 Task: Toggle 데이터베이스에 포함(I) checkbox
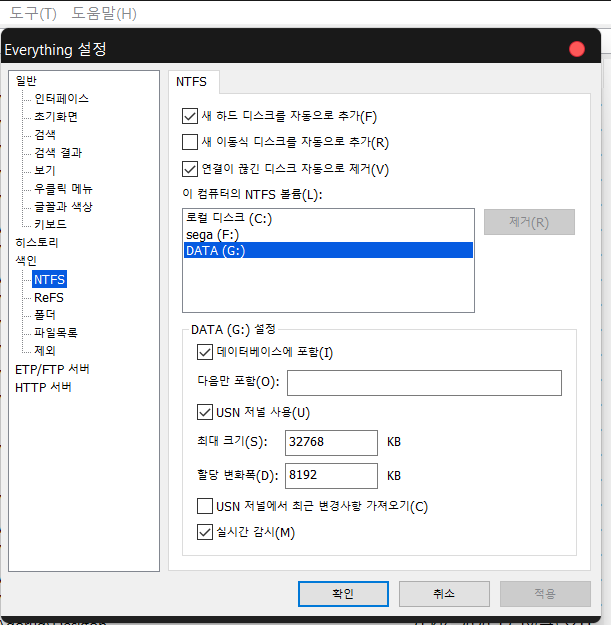[x=204, y=352]
